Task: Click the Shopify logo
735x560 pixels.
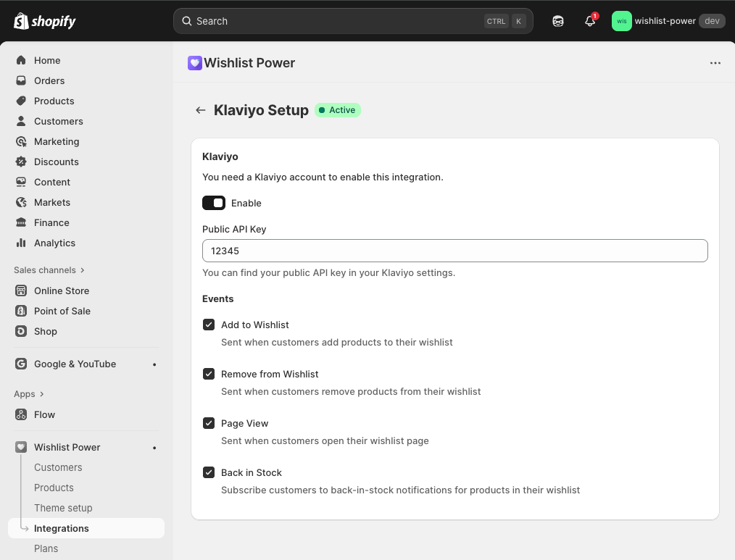Action: 44,21
